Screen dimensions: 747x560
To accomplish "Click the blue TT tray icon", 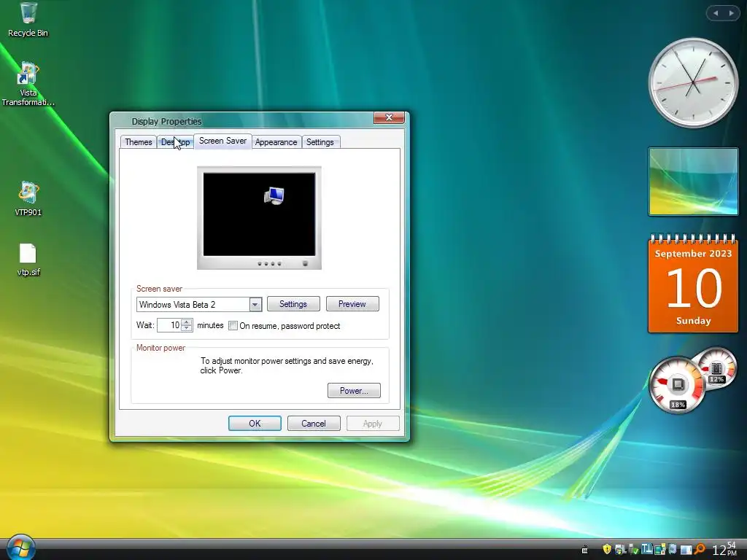I will 647,548.
